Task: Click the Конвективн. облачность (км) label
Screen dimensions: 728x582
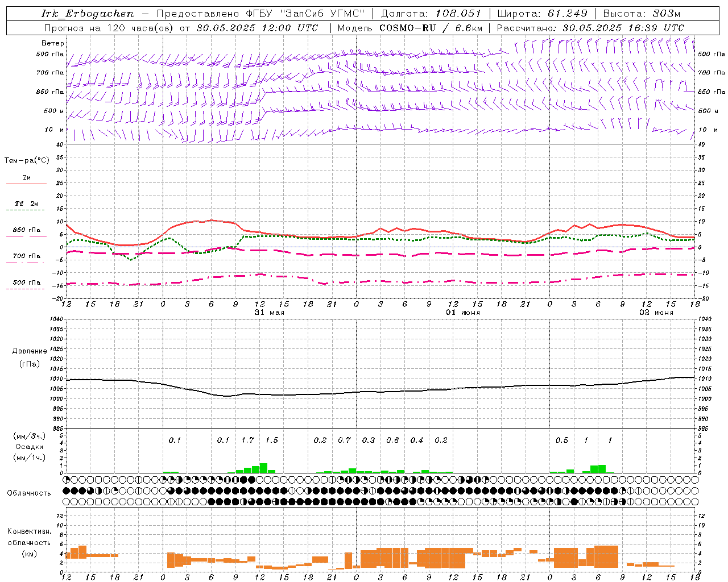Action: [x=29, y=542]
